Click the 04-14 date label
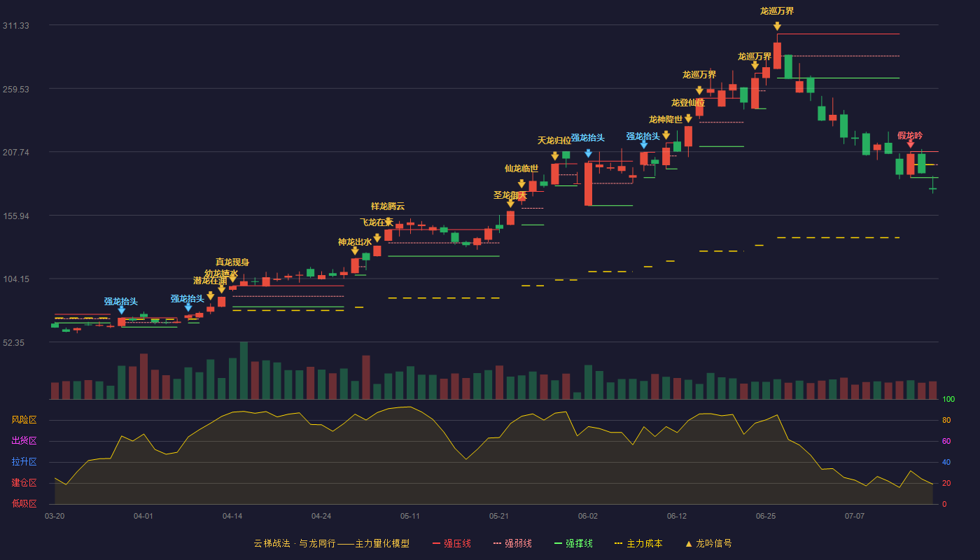This screenshot has width=980, height=560. (232, 516)
